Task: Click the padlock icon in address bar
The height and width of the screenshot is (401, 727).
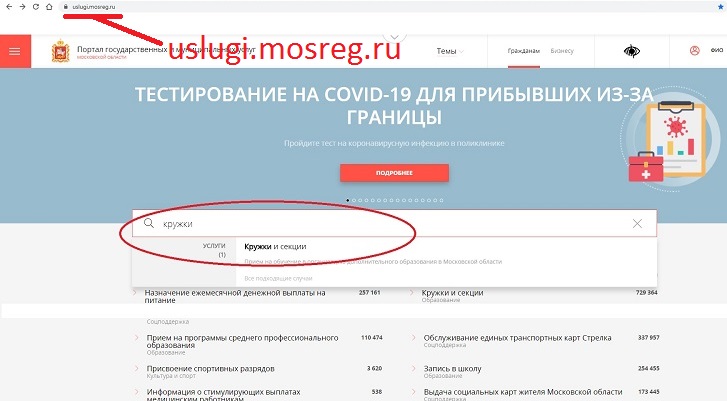Action: pos(66,7)
